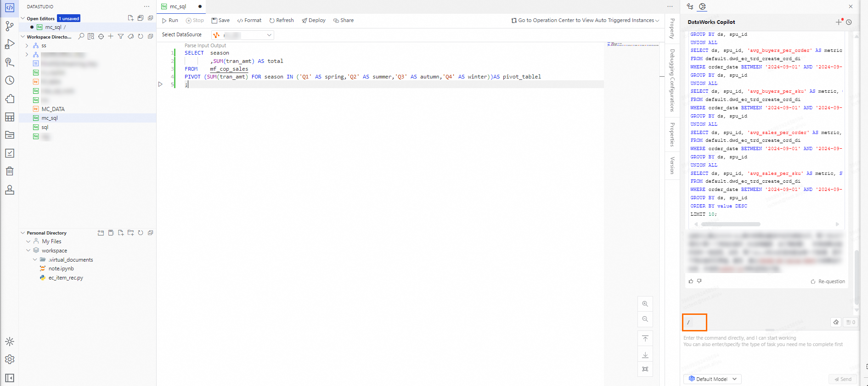Refresh the Workspace Directory tree
Image resolution: width=868 pixels, height=386 pixels.
(141, 36)
